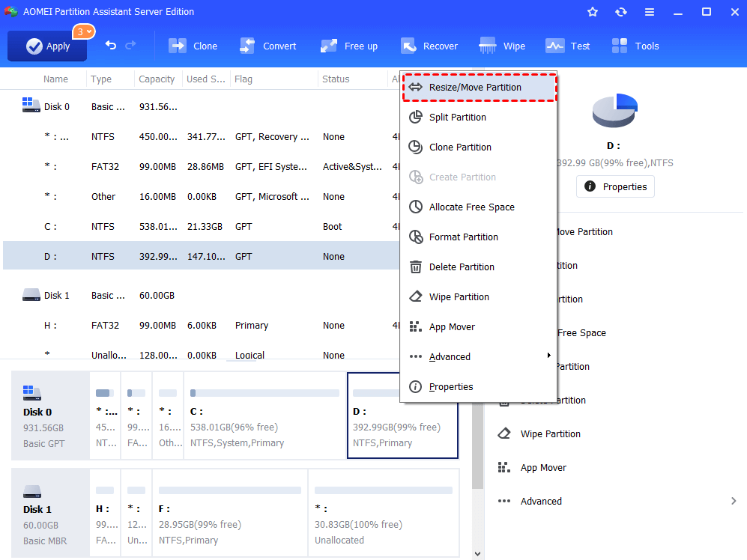Expand the Advanced submenu in context menu
747x560 pixels.
[x=478, y=356]
